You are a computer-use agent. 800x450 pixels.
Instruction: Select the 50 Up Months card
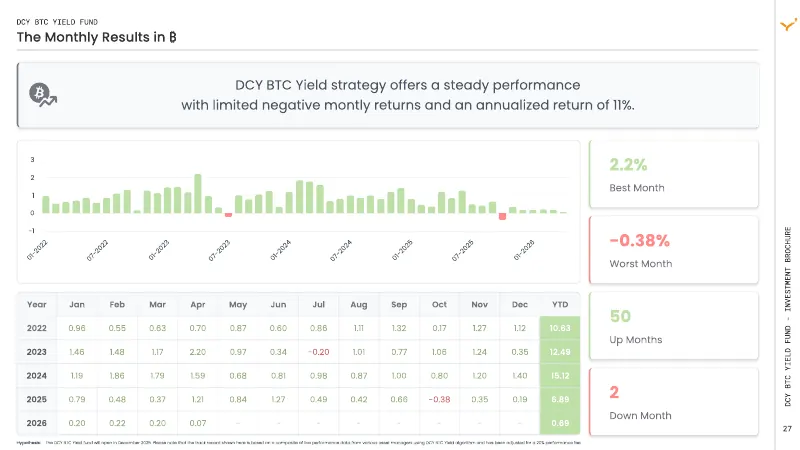[673, 326]
